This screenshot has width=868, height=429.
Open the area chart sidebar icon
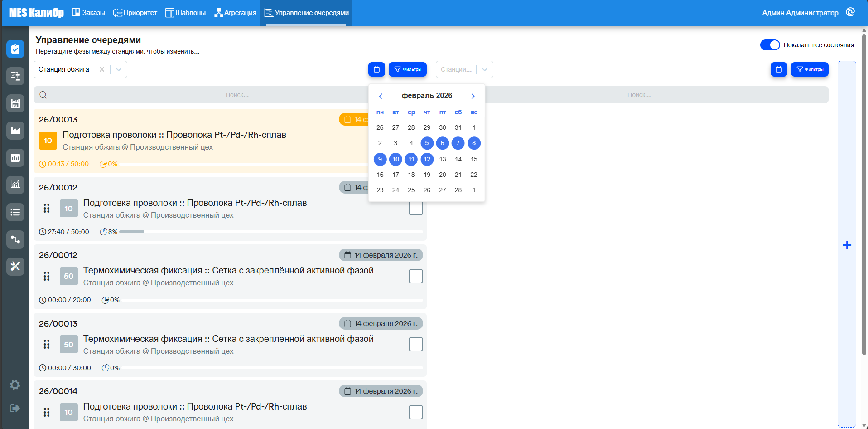coord(15,131)
